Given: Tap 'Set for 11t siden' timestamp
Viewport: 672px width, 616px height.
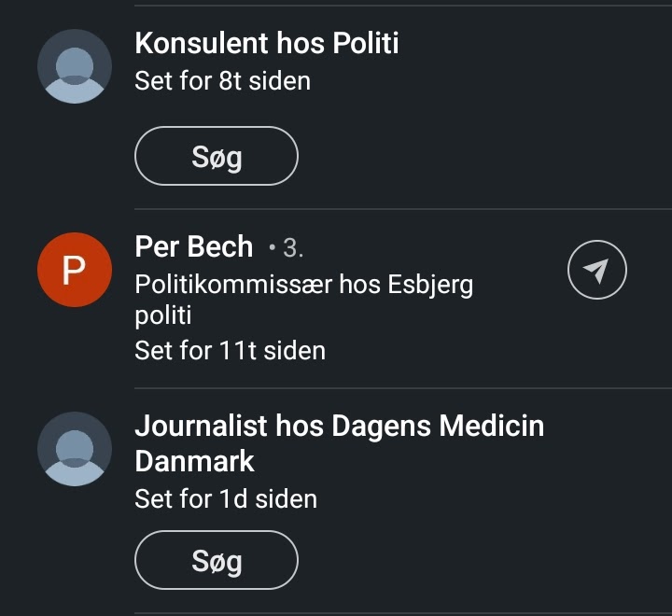Looking at the screenshot, I should (x=231, y=350).
